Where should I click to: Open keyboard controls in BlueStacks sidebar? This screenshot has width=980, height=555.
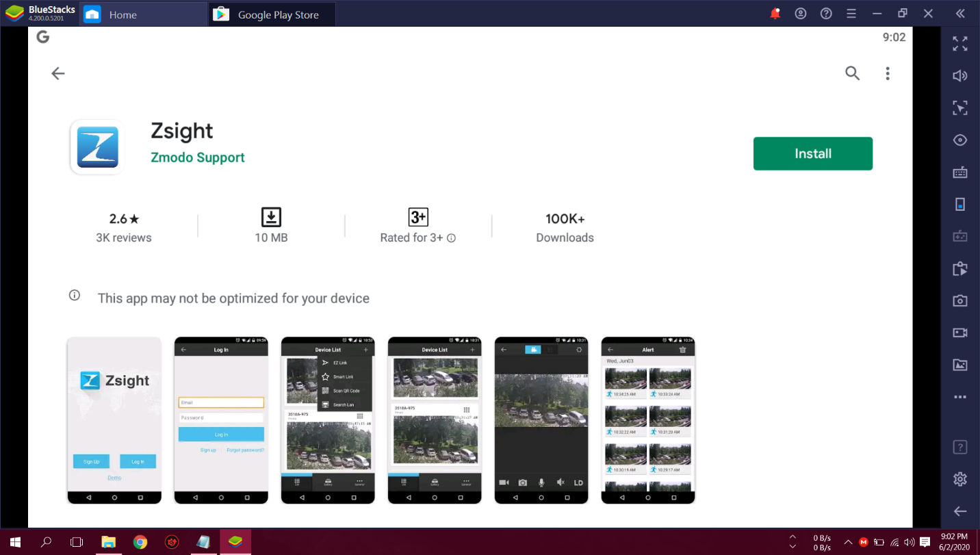[x=960, y=172]
